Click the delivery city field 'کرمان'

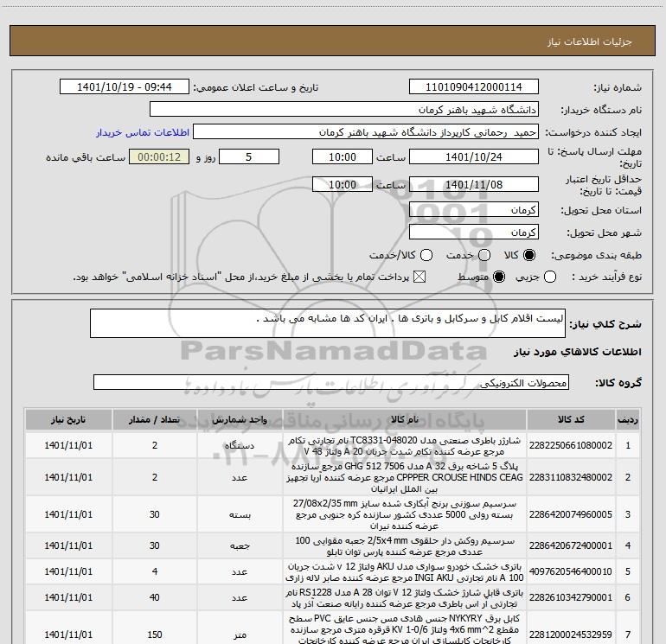tap(474, 233)
